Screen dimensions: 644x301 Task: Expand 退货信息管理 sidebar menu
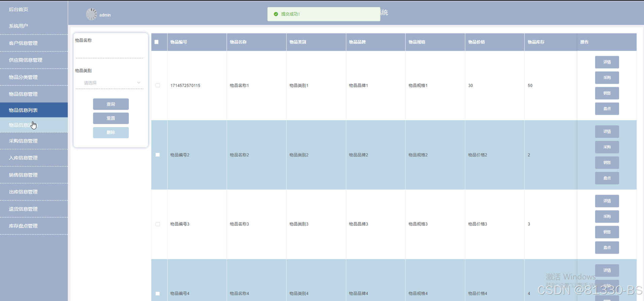tap(34, 209)
